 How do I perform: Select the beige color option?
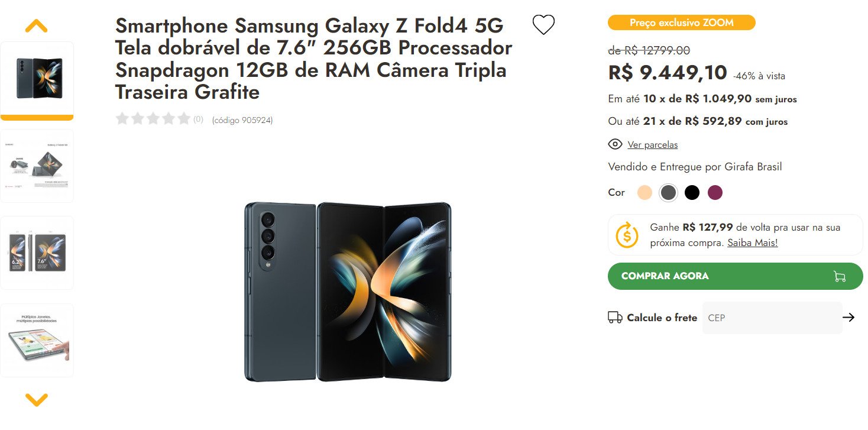pyautogui.click(x=644, y=192)
